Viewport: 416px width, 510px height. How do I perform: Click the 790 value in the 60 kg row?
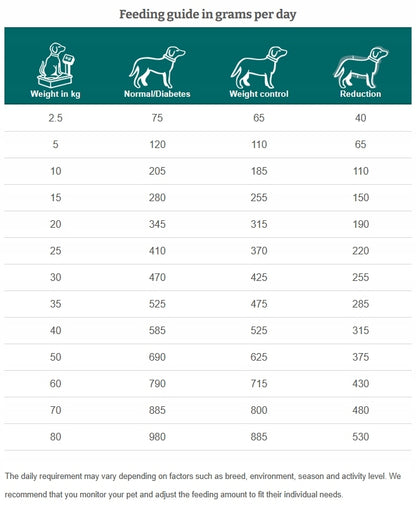pyautogui.click(x=157, y=384)
